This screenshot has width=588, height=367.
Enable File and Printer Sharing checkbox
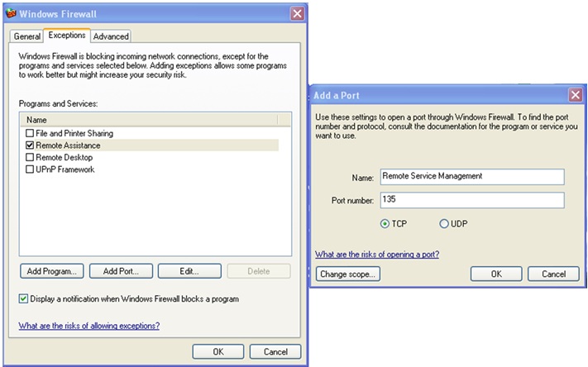tap(30, 133)
